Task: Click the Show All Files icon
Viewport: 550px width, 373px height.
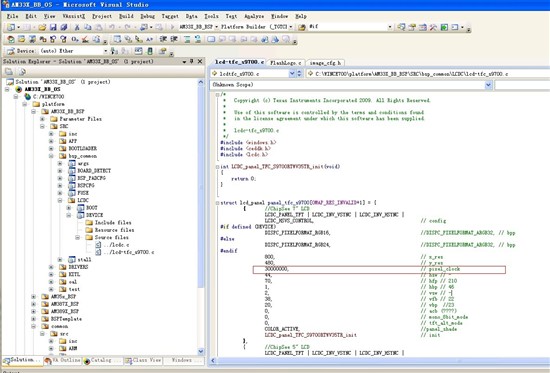Action: pos(22,72)
